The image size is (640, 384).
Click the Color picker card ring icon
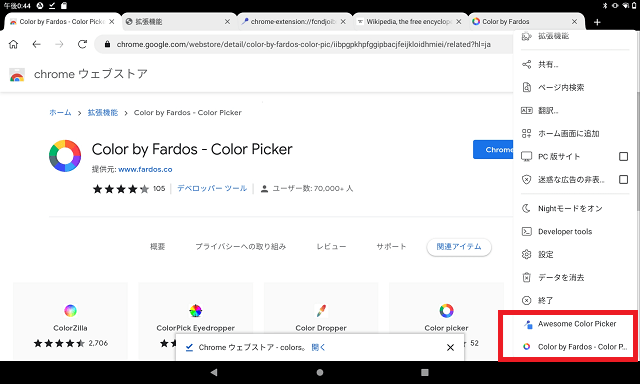(x=446, y=311)
